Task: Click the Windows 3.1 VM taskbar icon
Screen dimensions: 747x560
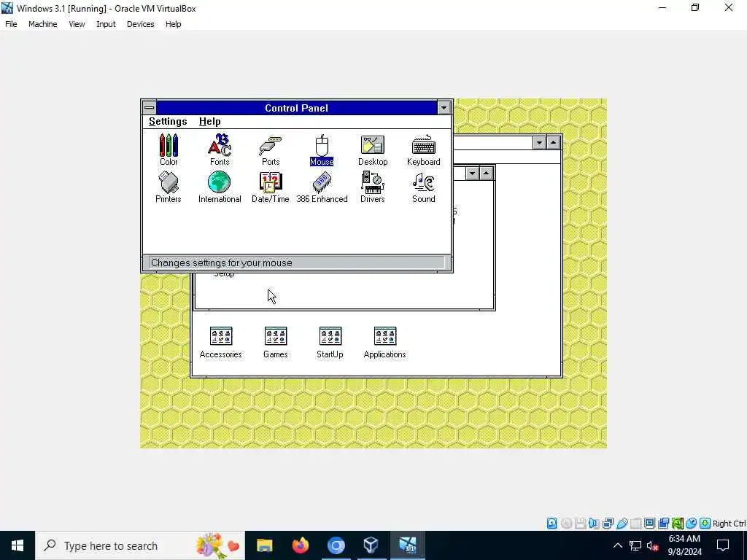Action: click(x=407, y=545)
